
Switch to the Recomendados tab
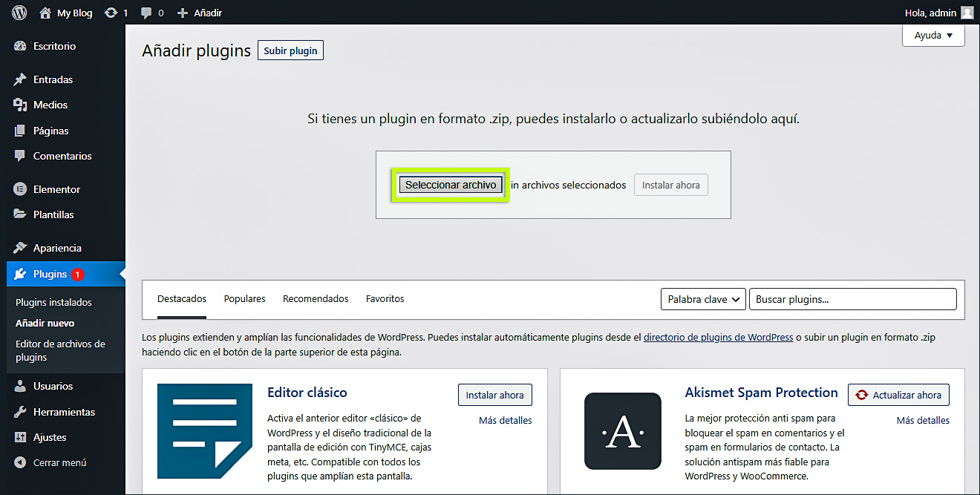point(316,299)
